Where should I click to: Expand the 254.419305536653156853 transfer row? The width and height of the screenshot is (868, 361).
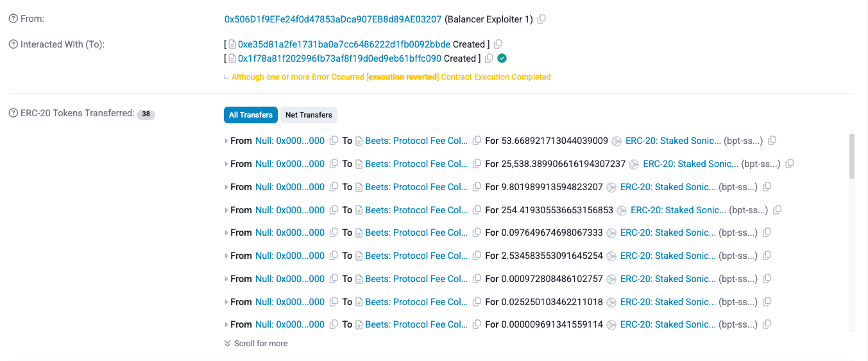tap(226, 210)
